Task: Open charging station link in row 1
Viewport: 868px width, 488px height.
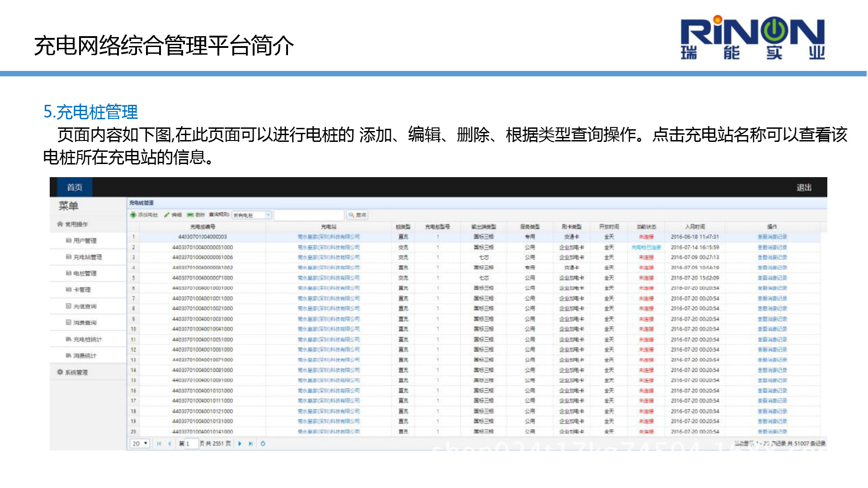Action: pos(329,237)
